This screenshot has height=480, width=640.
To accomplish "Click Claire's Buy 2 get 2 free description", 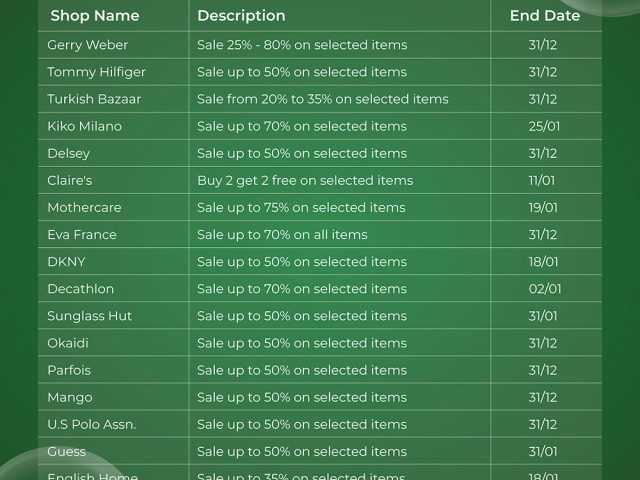I will (x=304, y=180).
